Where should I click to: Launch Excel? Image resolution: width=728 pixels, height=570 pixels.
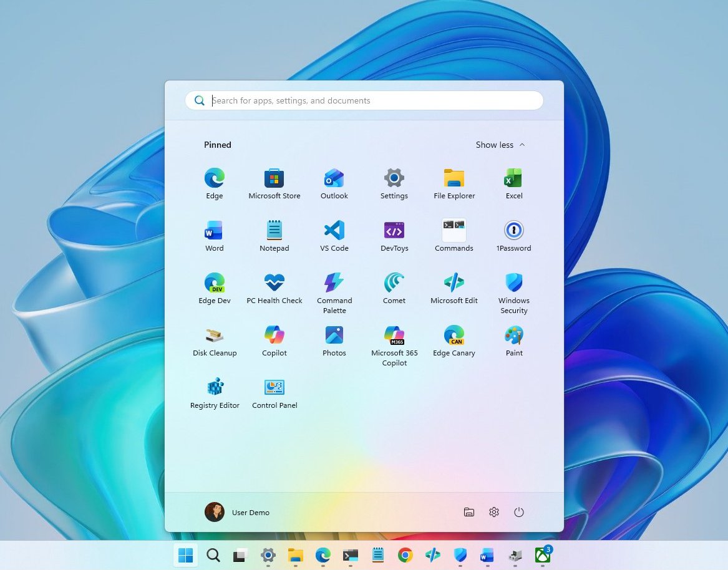513,178
